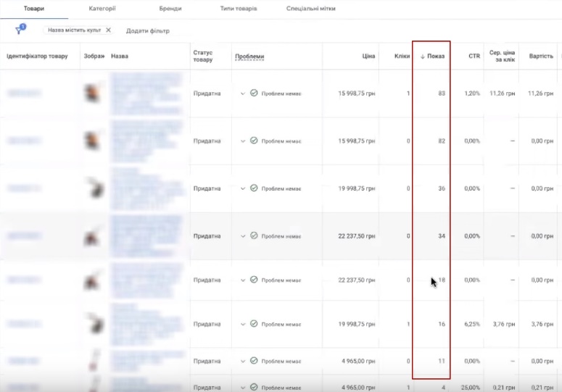Open product ID link in the first row
Screen dimensions: 562x392
[24, 93]
